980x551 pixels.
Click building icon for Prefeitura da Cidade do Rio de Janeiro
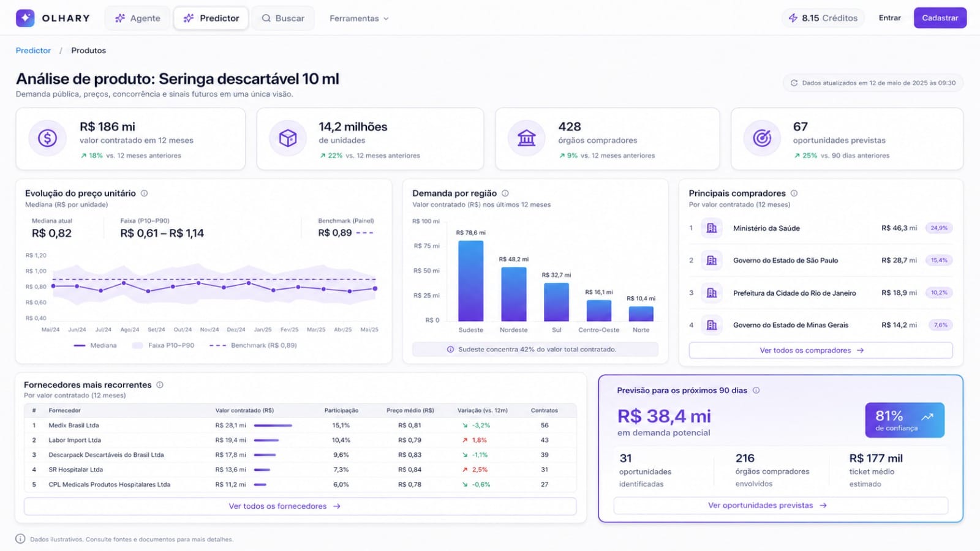coord(712,293)
